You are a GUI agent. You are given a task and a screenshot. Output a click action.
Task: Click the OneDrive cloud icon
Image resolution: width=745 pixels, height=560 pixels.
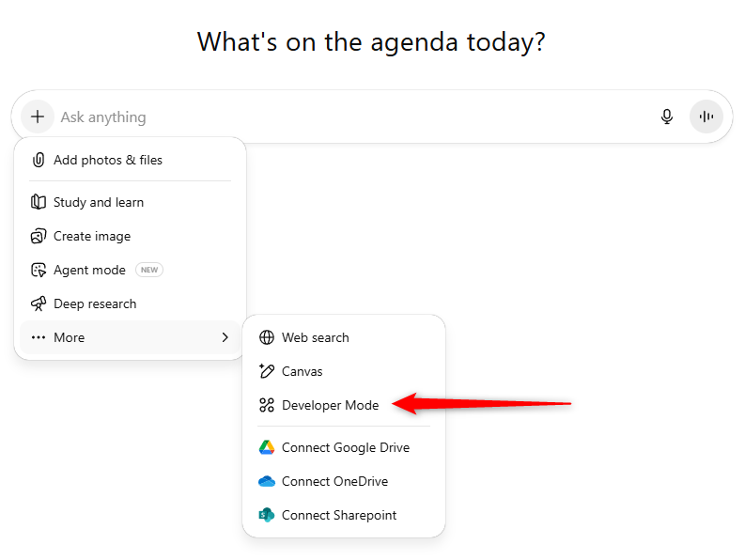tap(267, 481)
